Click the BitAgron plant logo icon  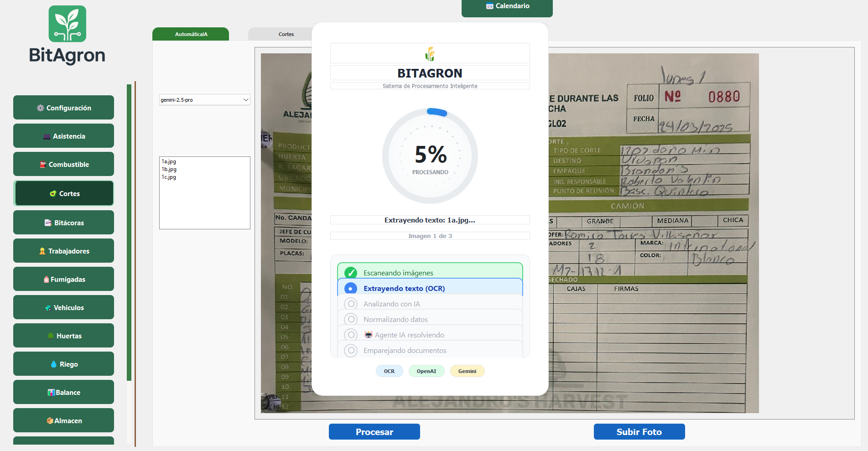pyautogui.click(x=68, y=24)
